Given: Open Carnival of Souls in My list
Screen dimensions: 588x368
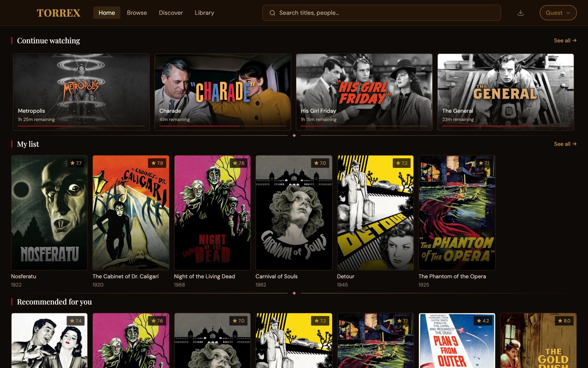Looking at the screenshot, I should coord(294,213).
